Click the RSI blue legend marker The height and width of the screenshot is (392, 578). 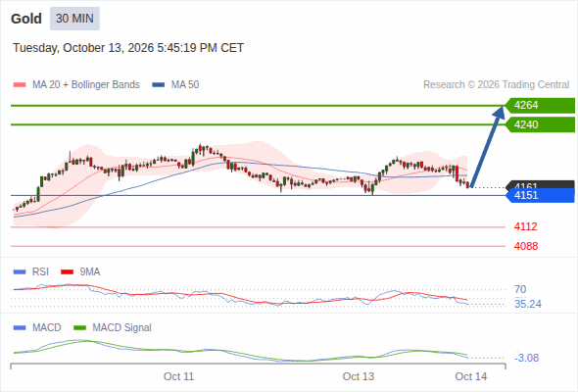(20, 272)
